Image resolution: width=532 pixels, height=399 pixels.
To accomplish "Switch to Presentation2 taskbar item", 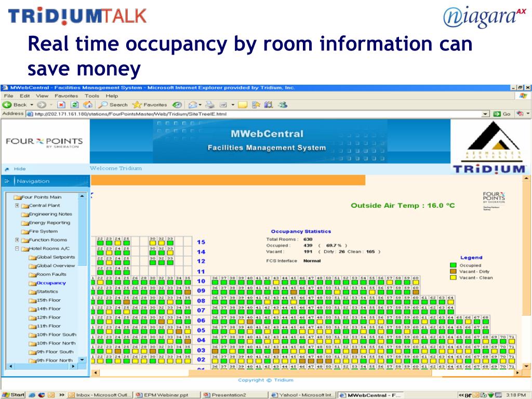I will tap(234, 395).
